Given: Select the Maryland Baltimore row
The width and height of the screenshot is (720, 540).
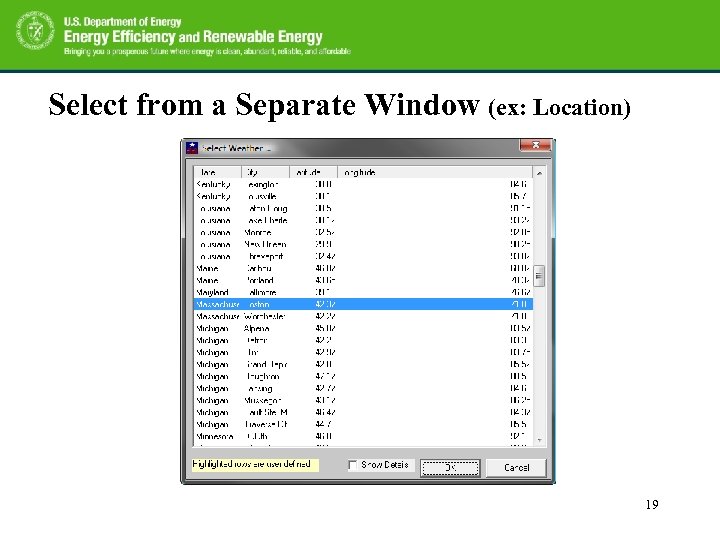Looking at the screenshot, I should 363,292.
